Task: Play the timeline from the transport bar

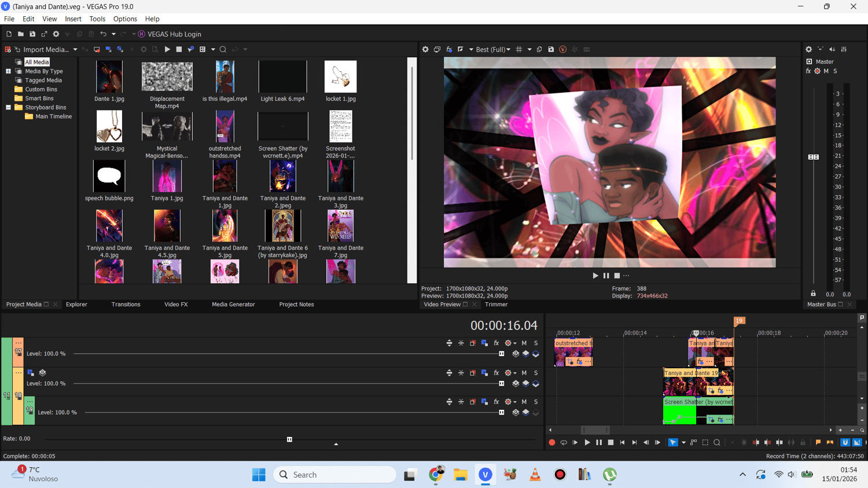Action: coord(587,443)
